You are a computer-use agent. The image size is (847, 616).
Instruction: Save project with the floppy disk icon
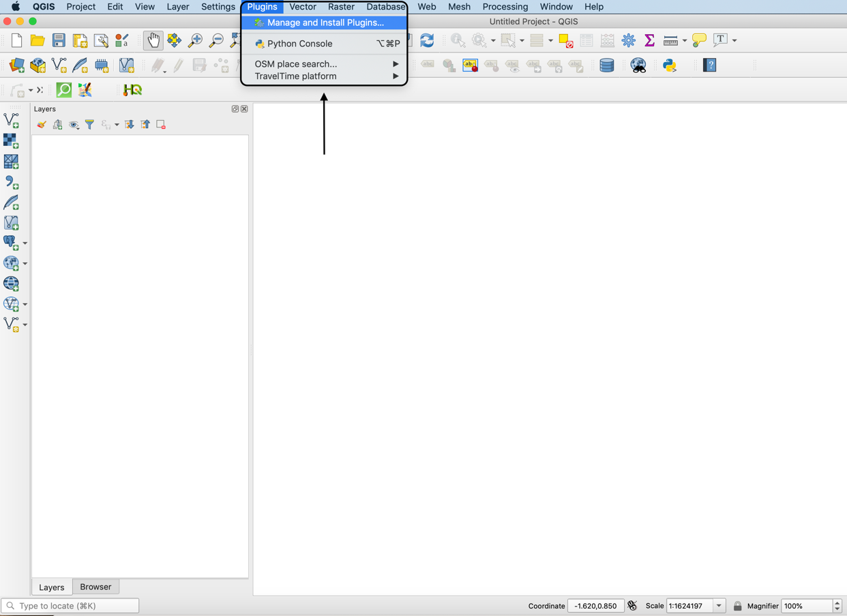(59, 41)
